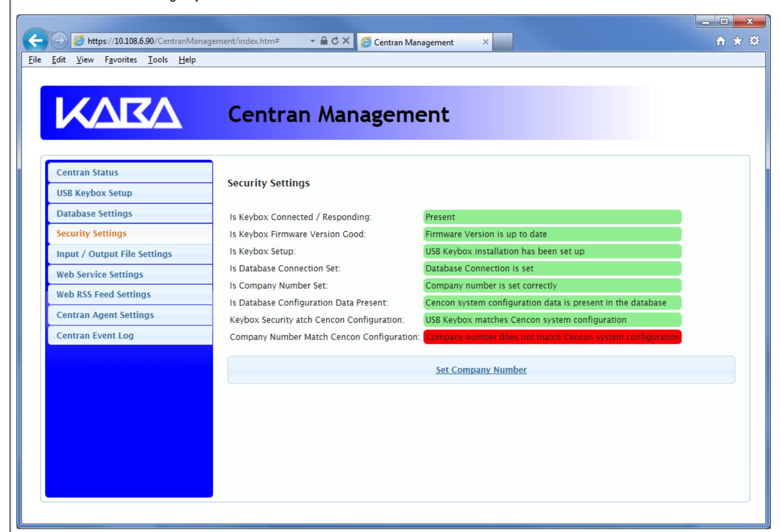Click 'Is Database Connection Set:' label
This screenshot has width=780, height=532.
285,269
